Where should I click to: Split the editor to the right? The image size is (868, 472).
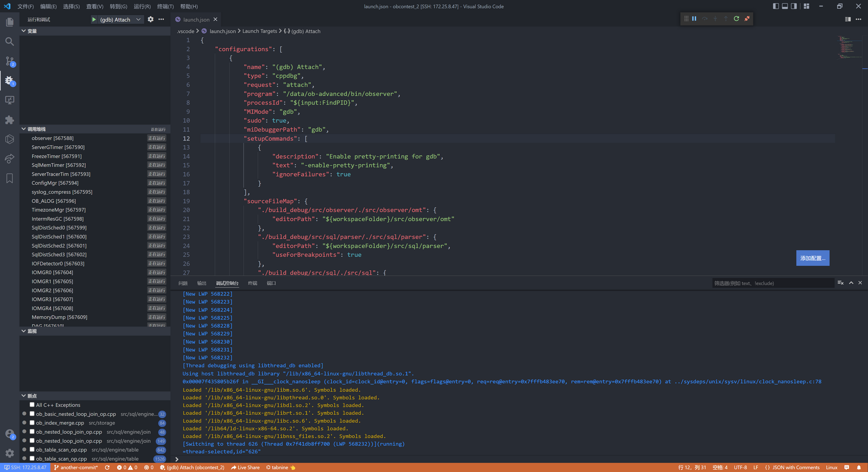(x=848, y=19)
